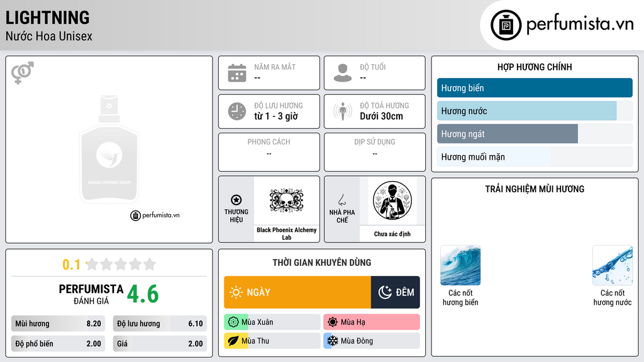Image resolution: width=644 pixels, height=362 pixels.
Task: Click the Các nốt hương biển caption
Action: pyautogui.click(x=460, y=297)
